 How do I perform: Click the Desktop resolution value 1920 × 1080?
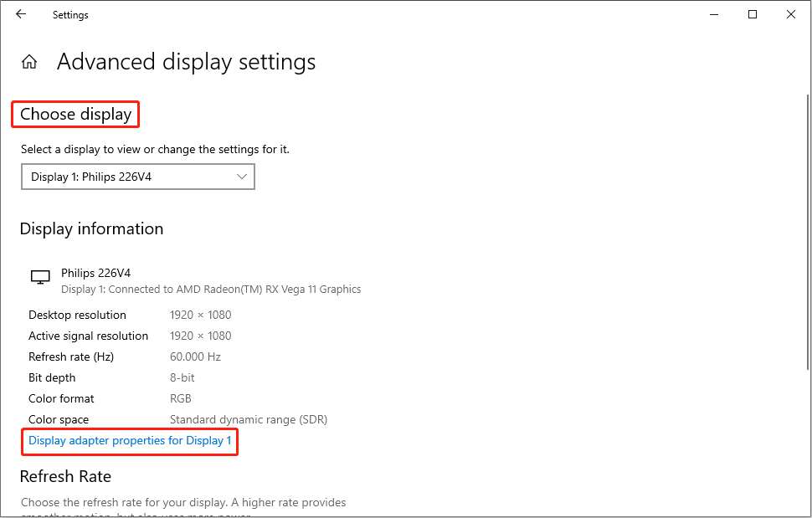click(201, 315)
